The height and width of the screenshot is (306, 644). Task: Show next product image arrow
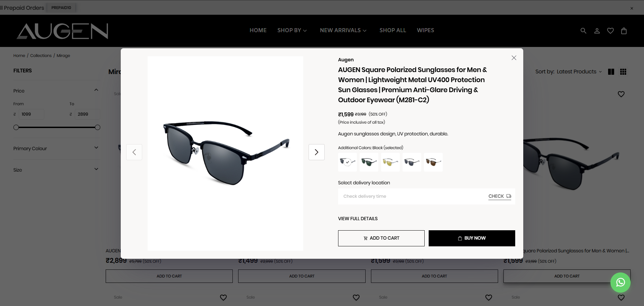coord(317,152)
